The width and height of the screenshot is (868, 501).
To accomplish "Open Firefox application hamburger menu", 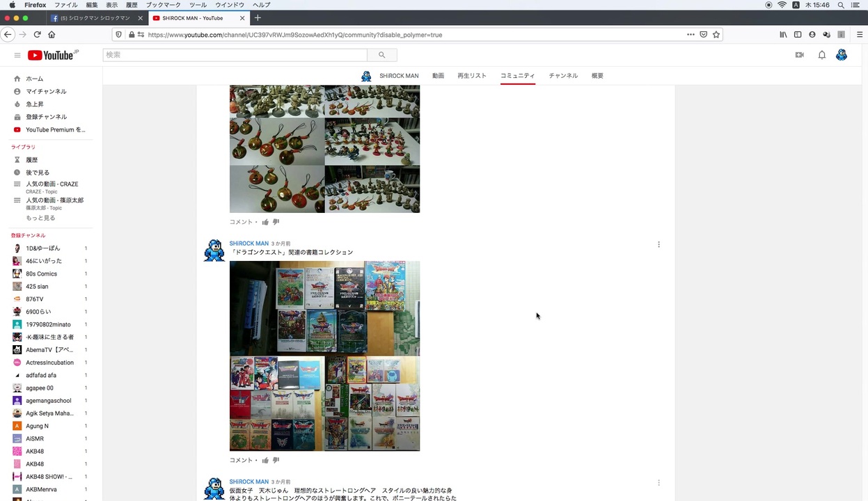I will [x=860, y=34].
